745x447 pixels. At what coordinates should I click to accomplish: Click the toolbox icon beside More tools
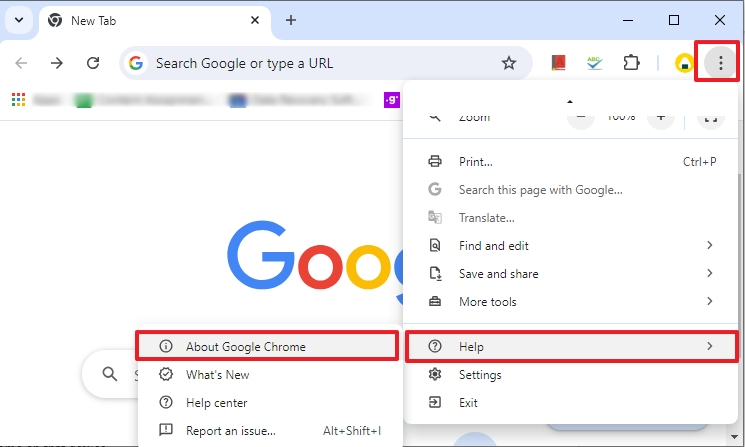[x=435, y=302]
